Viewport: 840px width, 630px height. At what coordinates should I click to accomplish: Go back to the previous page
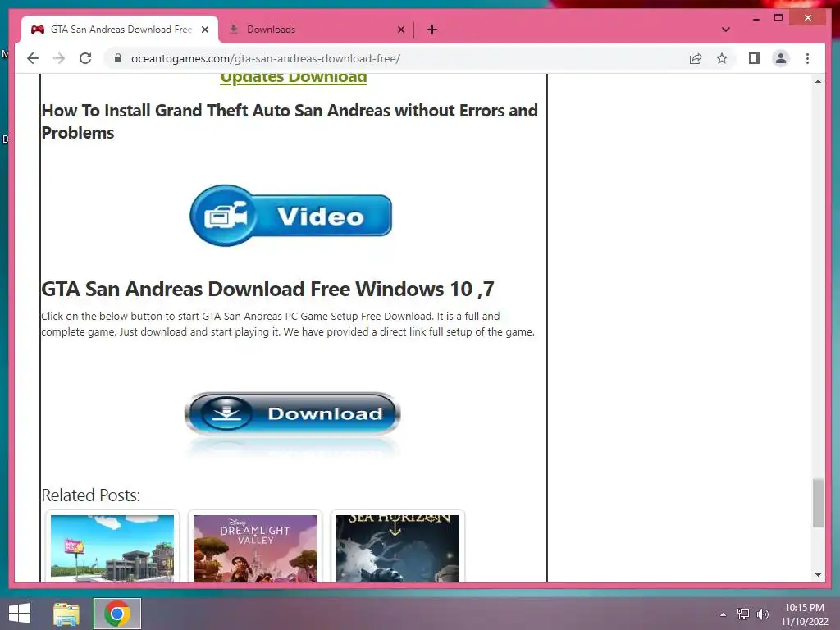pyautogui.click(x=33, y=58)
